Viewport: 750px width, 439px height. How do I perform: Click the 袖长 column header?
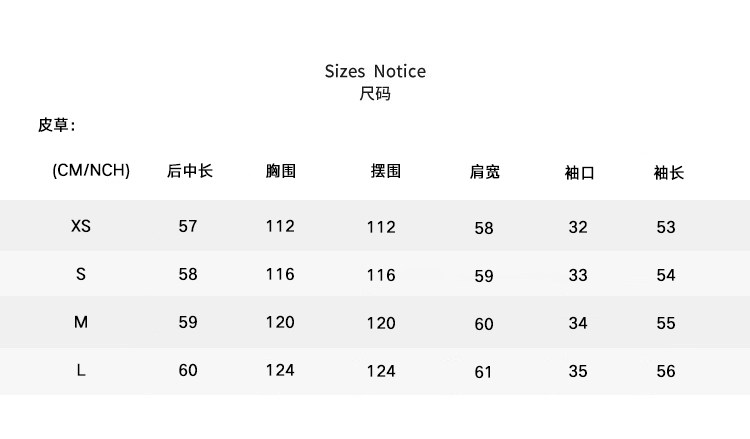point(668,172)
